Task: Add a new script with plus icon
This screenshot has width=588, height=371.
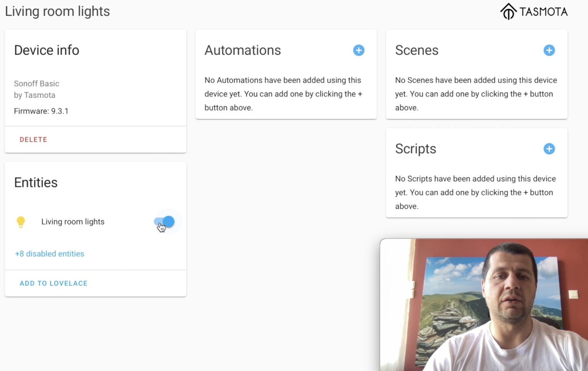Action: point(549,149)
